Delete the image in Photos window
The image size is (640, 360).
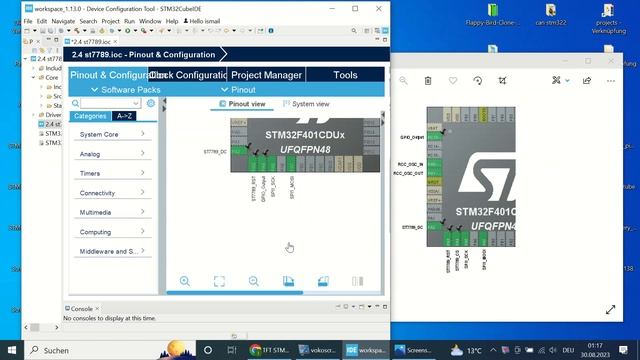428,81
